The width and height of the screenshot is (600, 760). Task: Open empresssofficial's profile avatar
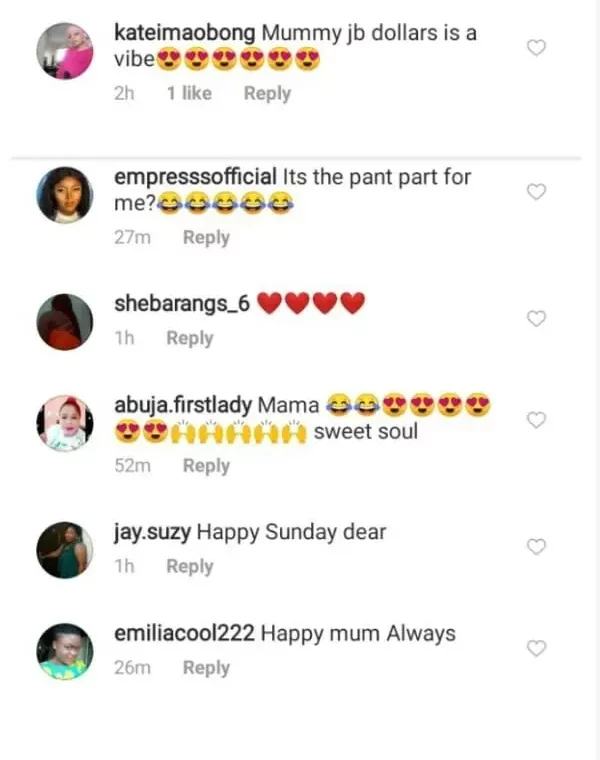coord(65,193)
